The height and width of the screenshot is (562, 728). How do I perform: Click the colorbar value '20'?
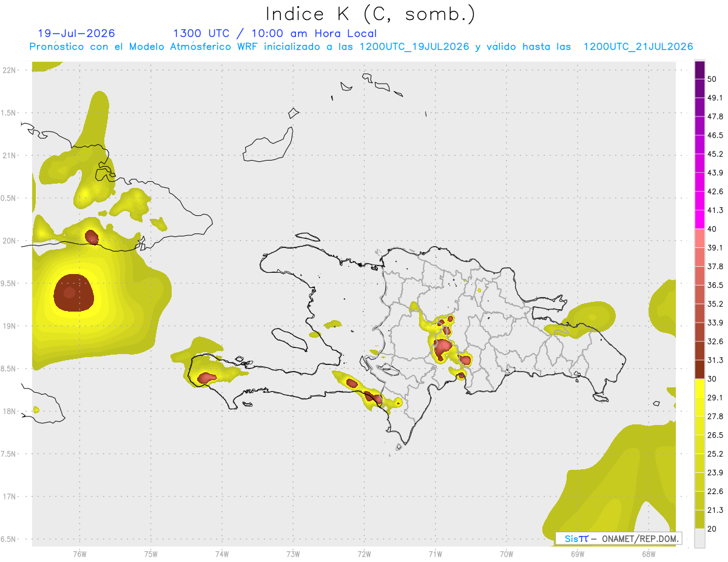point(712,529)
